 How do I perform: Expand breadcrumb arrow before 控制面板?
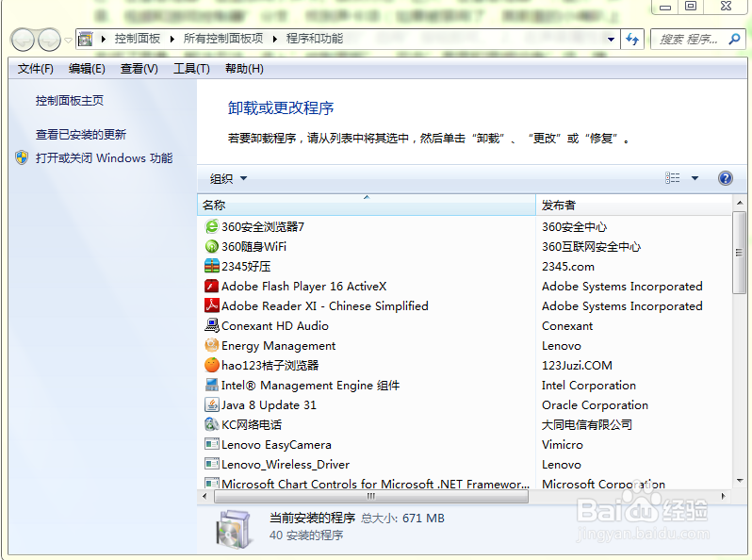point(103,39)
